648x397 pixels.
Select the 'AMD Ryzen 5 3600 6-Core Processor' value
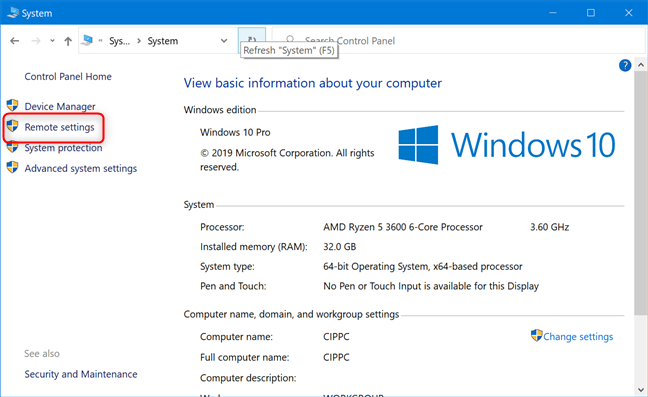403,227
